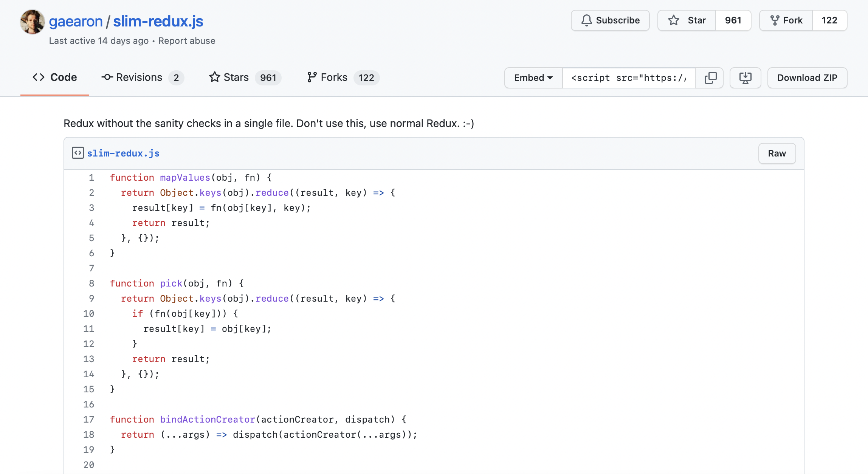The width and height of the screenshot is (868, 474).
Task: Click the gist description text
Action: 269,124
